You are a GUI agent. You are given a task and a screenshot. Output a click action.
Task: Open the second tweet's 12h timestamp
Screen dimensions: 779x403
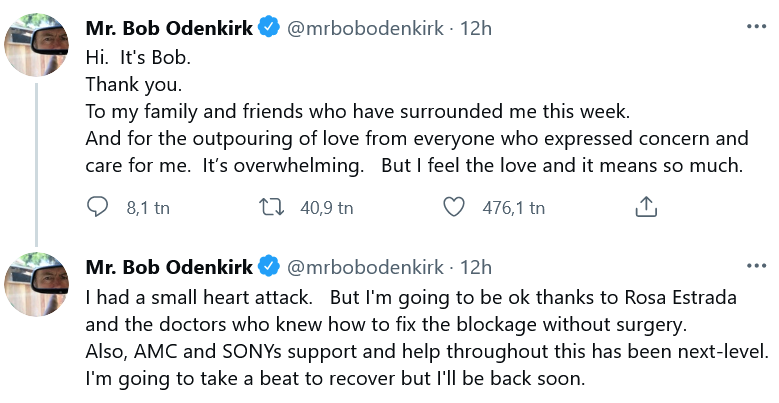coord(476,267)
